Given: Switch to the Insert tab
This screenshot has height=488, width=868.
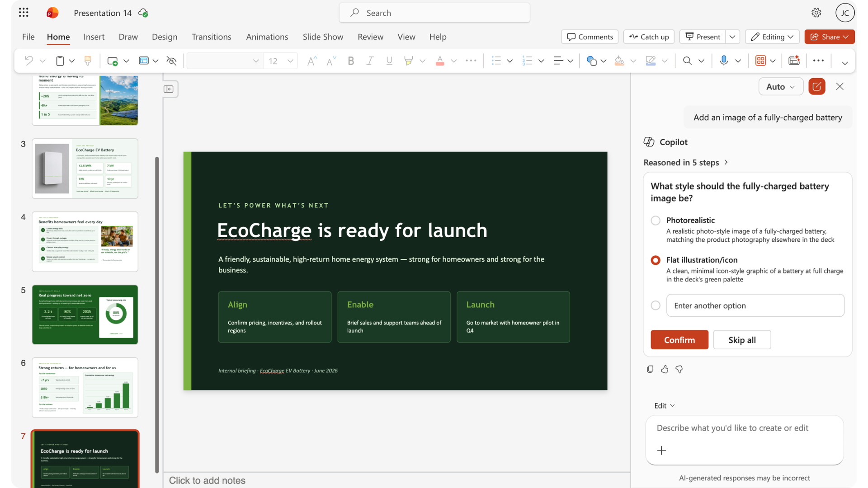Looking at the screenshot, I should [94, 37].
